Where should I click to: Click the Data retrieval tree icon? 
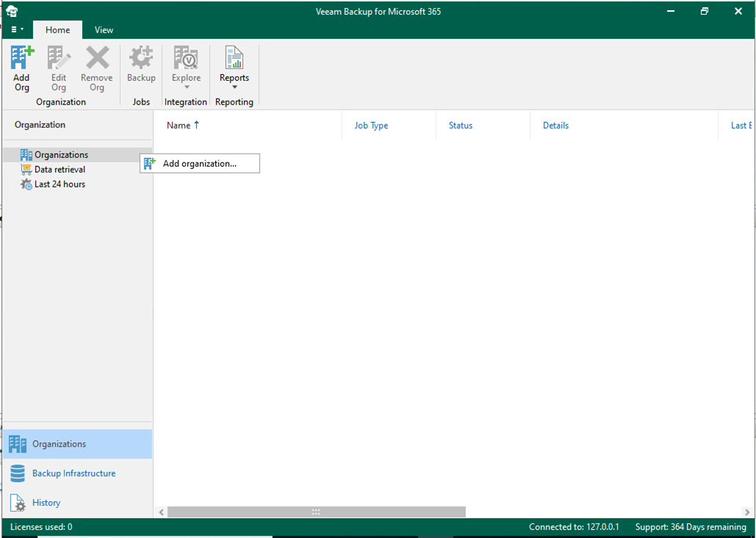26,169
